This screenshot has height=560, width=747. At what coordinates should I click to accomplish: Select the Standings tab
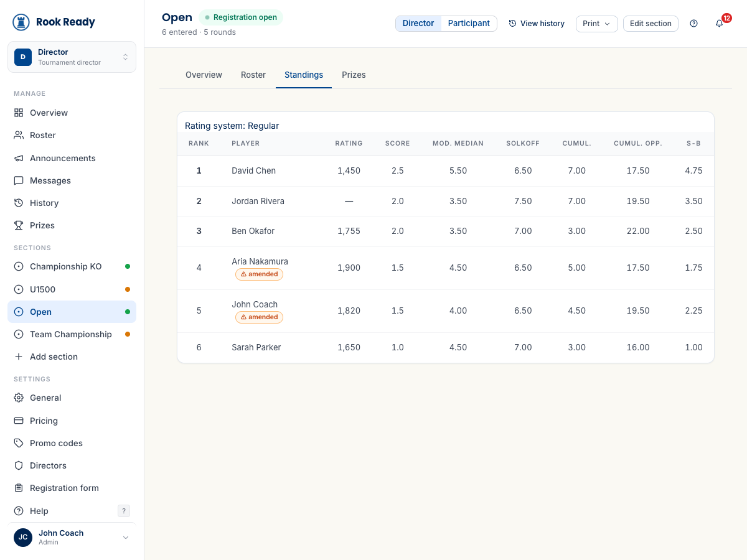pos(304,75)
